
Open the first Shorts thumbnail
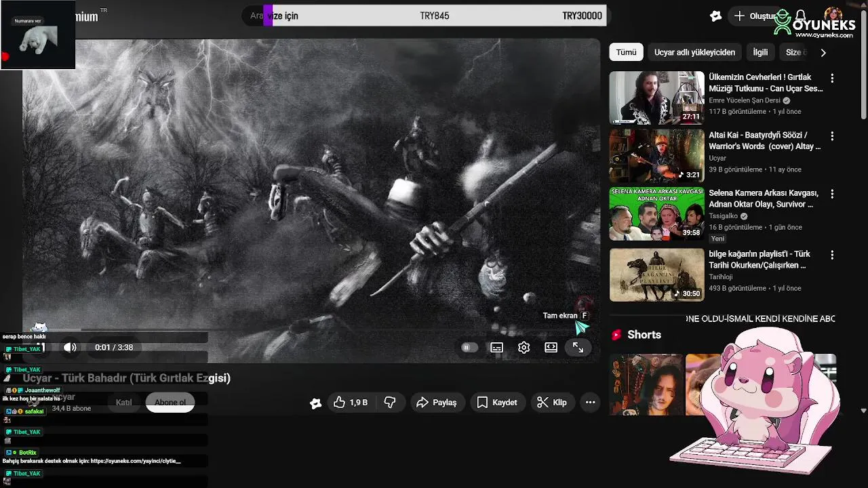coord(646,384)
